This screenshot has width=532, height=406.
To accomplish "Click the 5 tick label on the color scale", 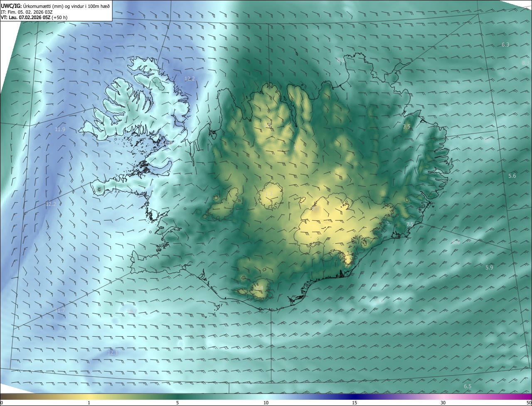I will click(177, 403).
